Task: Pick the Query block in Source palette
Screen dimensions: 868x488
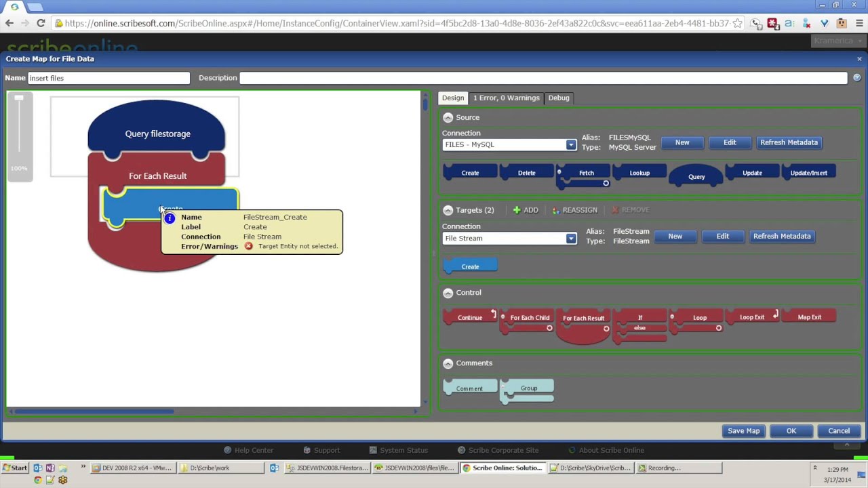Action: (696, 176)
